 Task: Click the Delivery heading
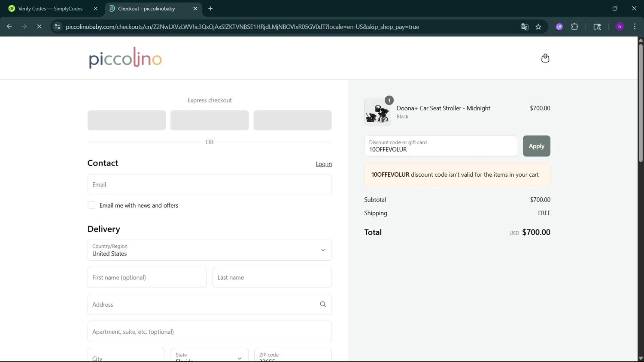coord(104,229)
